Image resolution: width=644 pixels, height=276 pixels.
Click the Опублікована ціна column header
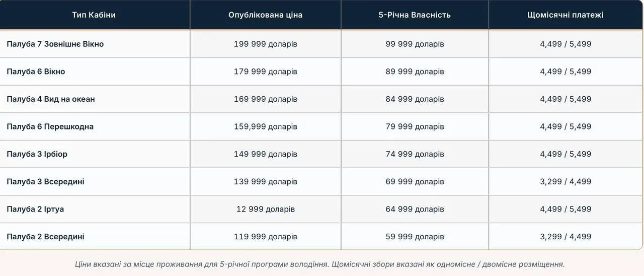tap(265, 15)
